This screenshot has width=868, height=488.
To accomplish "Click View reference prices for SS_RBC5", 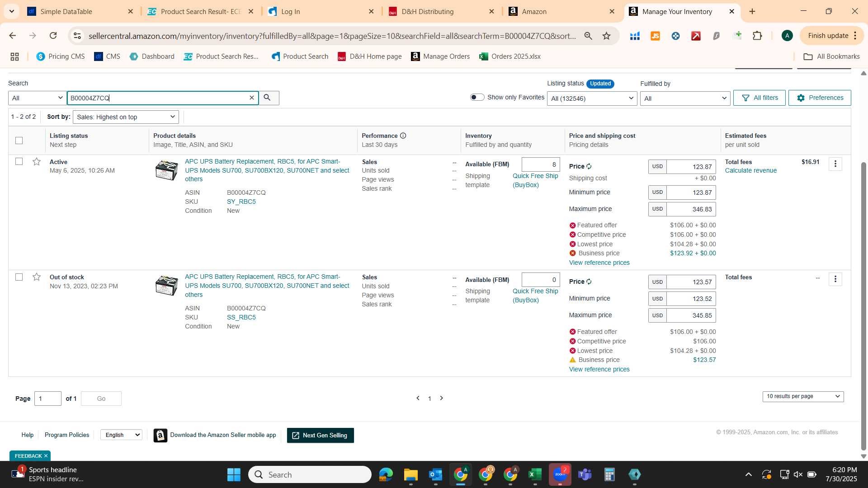I will coord(599,369).
